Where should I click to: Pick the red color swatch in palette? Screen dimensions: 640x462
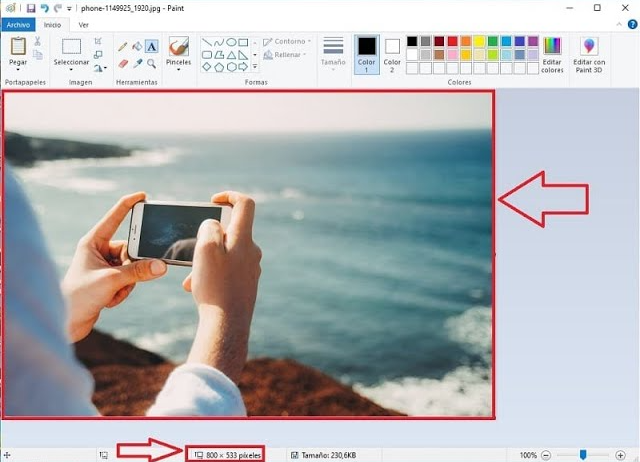click(453, 42)
